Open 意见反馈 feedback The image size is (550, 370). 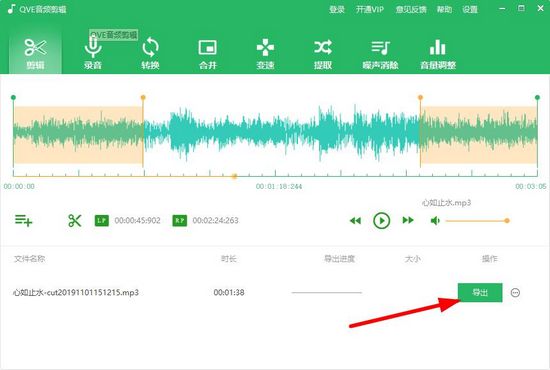click(x=411, y=9)
